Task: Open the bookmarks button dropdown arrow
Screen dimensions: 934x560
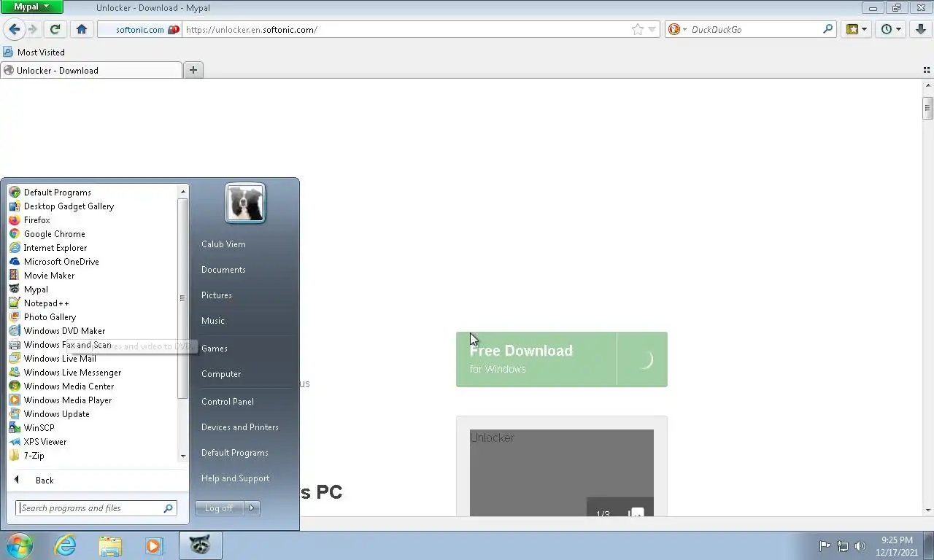Action: [864, 29]
